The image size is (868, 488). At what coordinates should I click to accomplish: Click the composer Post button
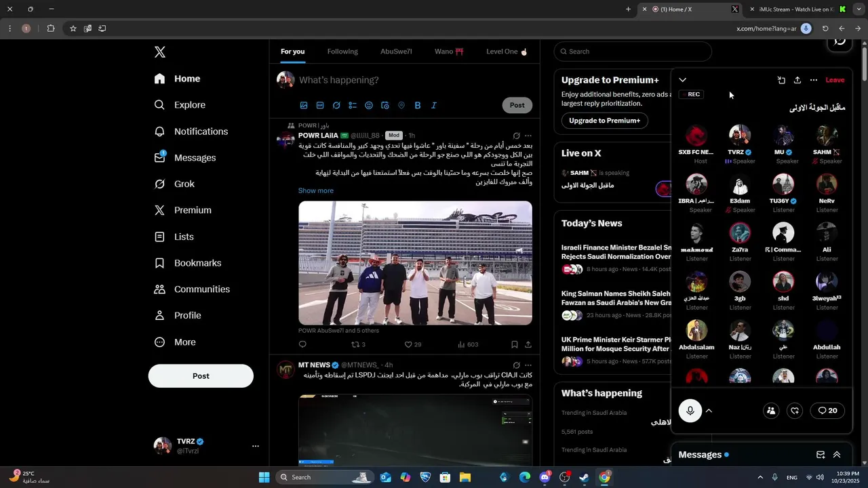tap(517, 105)
